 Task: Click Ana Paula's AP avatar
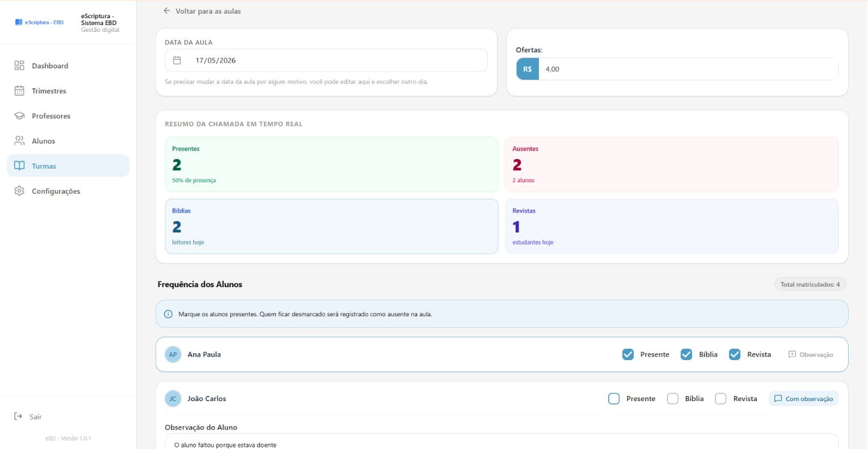173,354
